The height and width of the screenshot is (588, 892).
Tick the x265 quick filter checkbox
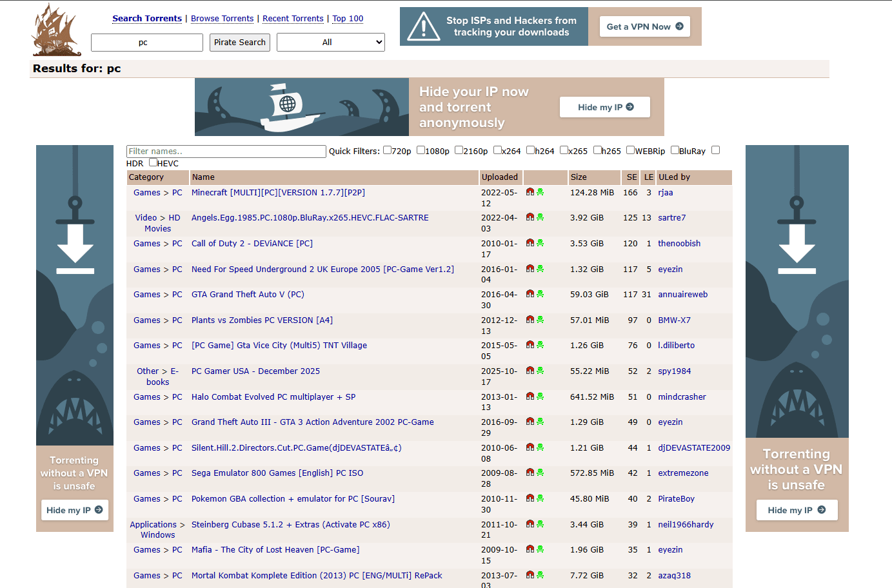pos(564,150)
